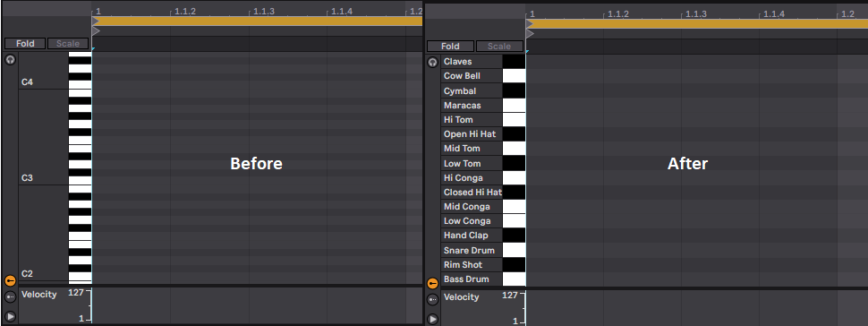Toggle note preview headphones in Before panel
Image resolution: width=868 pixels, height=326 pixels.
point(10,59)
